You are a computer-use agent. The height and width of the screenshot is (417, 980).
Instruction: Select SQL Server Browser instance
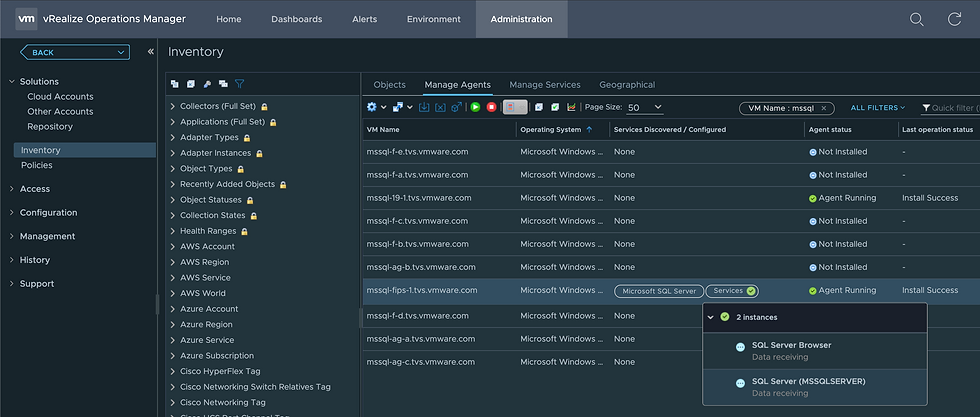pyautogui.click(x=814, y=351)
